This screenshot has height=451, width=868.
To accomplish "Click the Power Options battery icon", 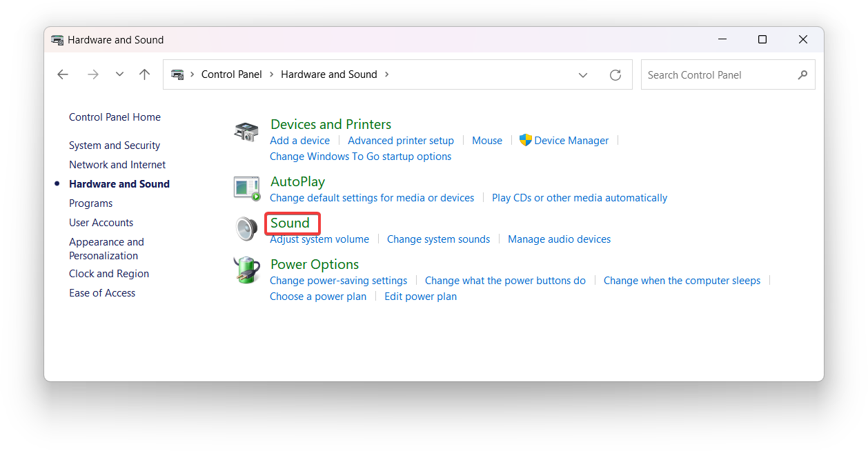I will click(x=246, y=270).
